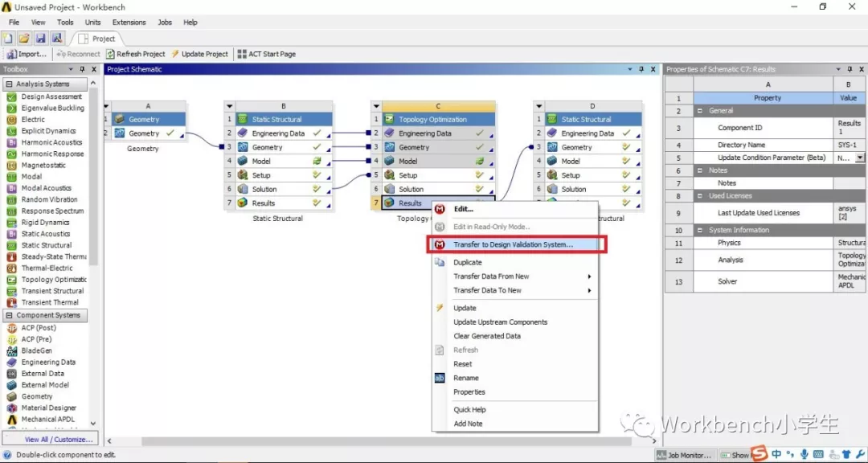This screenshot has width=868, height=463.
Task: Select the ACP (Post) component icon
Action: 11,328
